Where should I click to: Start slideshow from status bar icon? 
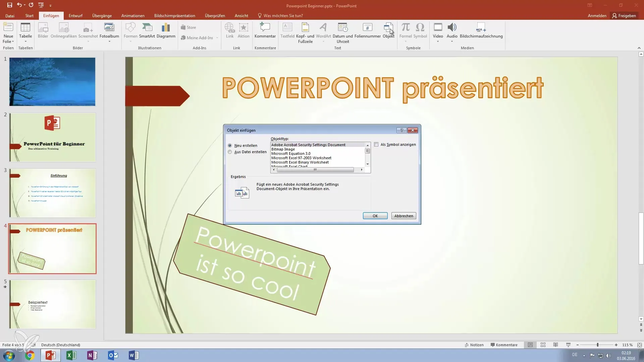[x=568, y=345]
